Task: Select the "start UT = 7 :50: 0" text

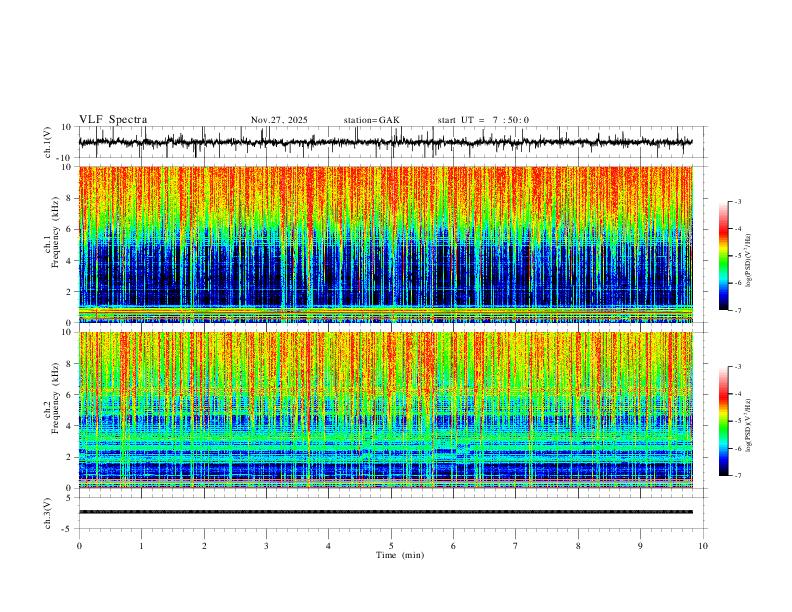Action: 483,120
